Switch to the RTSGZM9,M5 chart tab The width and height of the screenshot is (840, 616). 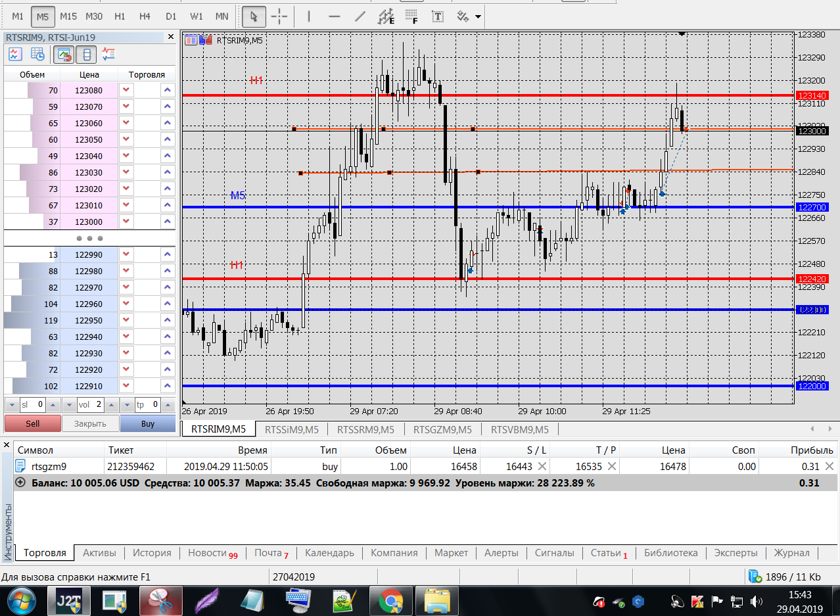click(442, 429)
